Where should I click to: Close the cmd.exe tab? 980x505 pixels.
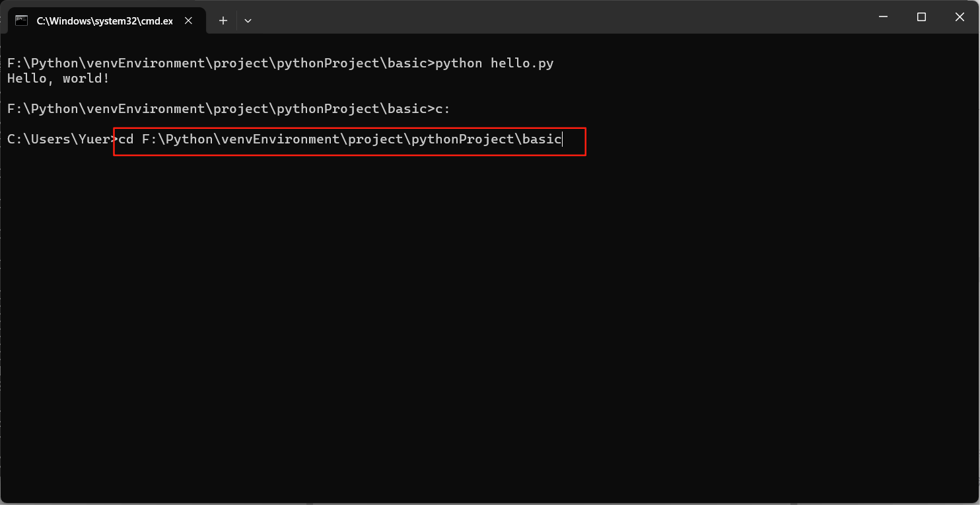(x=188, y=20)
